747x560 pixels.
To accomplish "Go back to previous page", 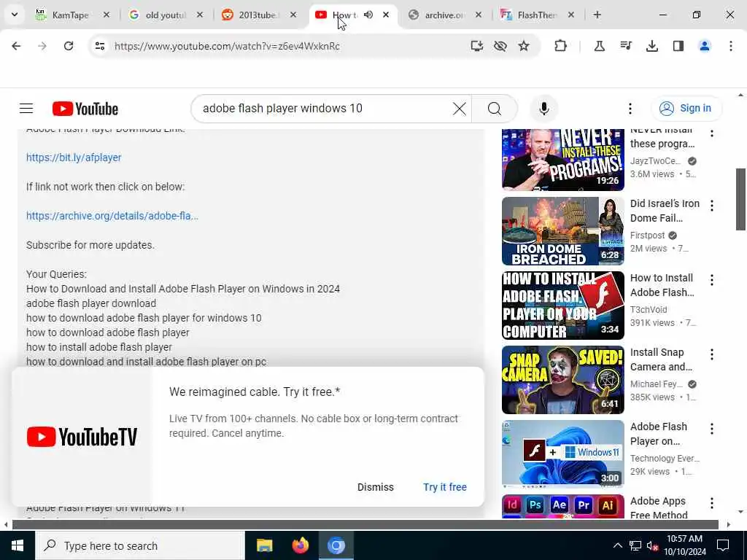I will click(x=16, y=46).
